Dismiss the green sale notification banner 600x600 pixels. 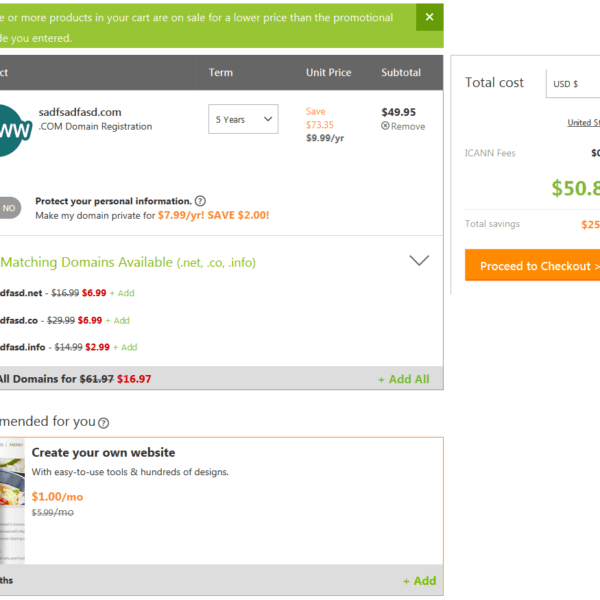tap(429, 18)
